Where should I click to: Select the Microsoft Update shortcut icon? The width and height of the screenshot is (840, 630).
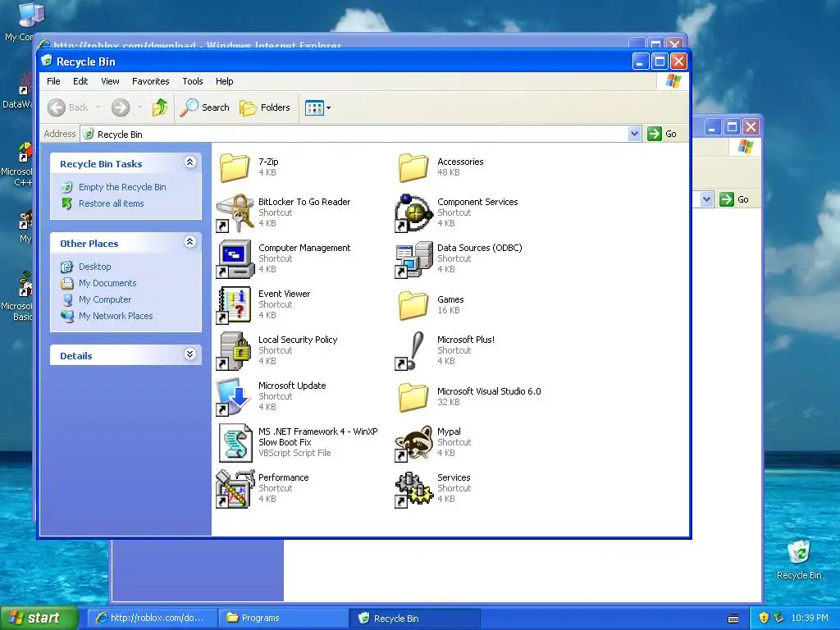point(235,397)
